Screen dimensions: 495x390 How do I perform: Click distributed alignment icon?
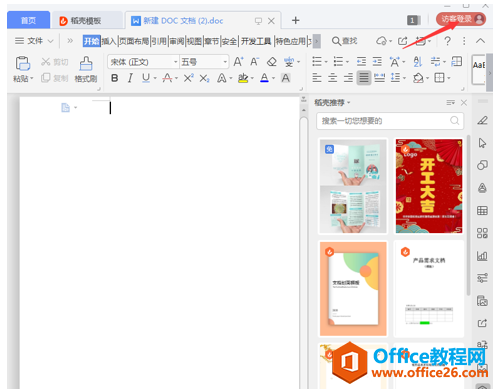[380, 78]
